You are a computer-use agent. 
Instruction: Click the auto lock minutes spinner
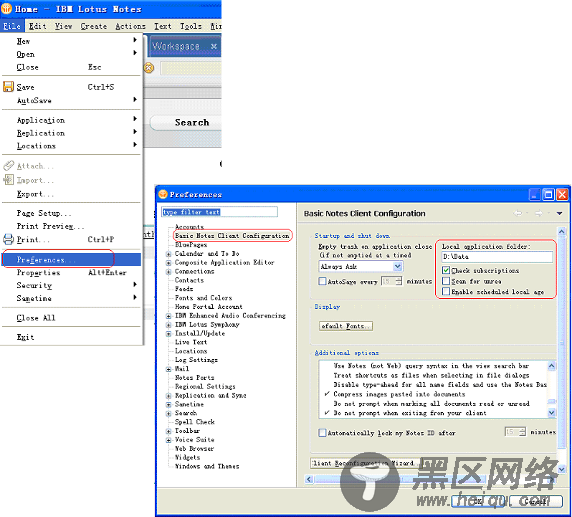[522, 432]
